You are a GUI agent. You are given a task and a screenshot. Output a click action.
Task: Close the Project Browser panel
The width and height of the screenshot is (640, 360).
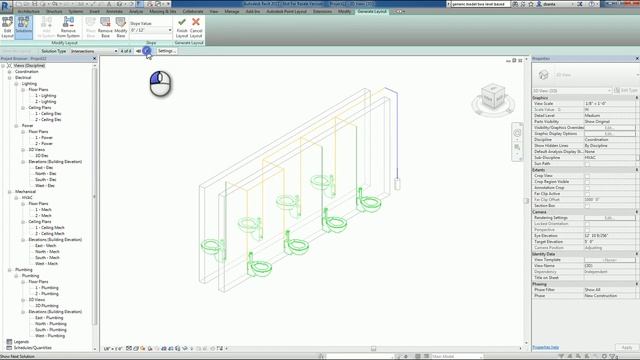point(95,59)
